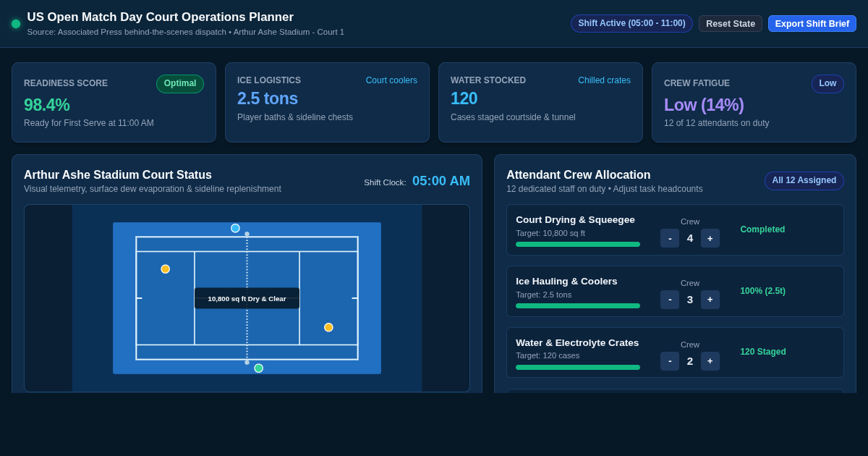The image size is (868, 456).
Task: Increase Court Drying & Squeegee crew
Action: coord(710,238)
